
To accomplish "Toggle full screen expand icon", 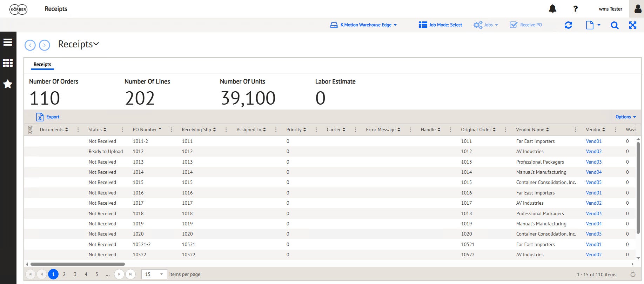I will point(632,25).
